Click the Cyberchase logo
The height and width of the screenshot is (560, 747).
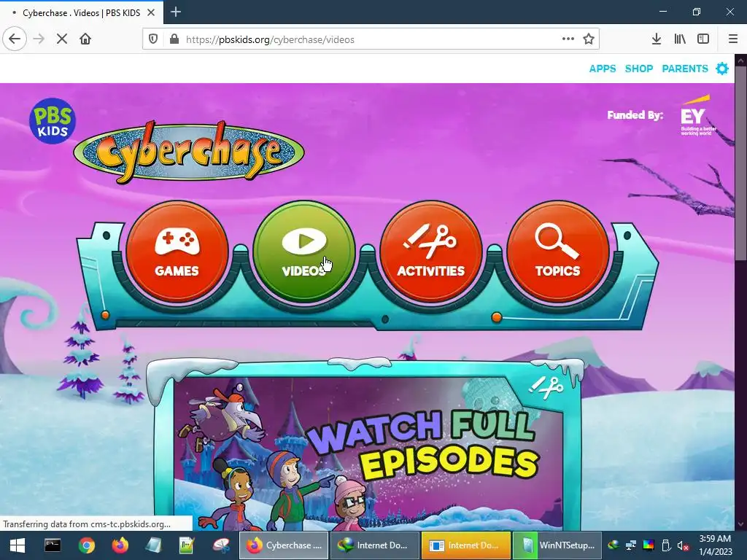[189, 152]
